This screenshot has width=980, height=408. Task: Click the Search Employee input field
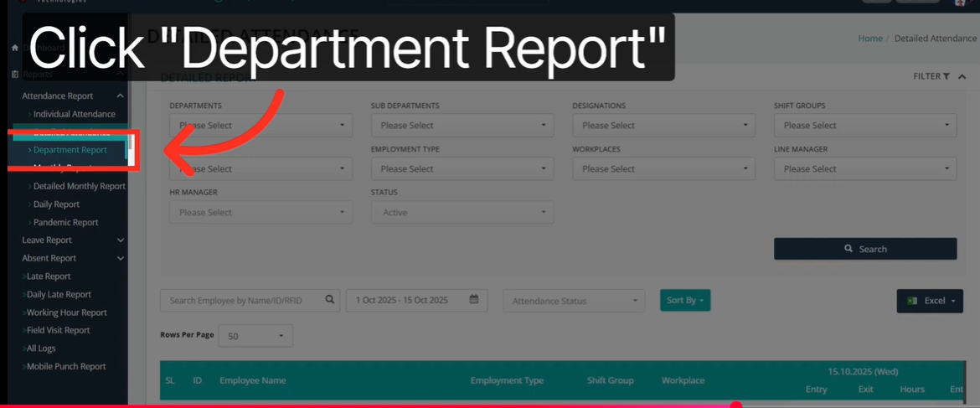click(x=241, y=300)
